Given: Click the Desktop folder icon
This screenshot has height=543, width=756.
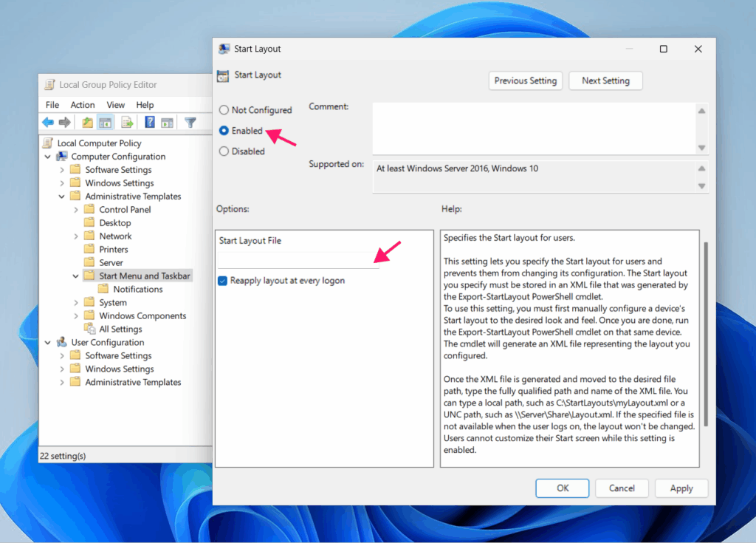Looking at the screenshot, I should point(89,222).
